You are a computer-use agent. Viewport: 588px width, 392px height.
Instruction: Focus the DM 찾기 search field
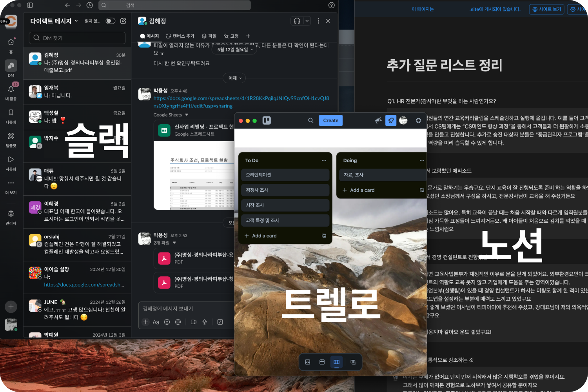[77, 38]
